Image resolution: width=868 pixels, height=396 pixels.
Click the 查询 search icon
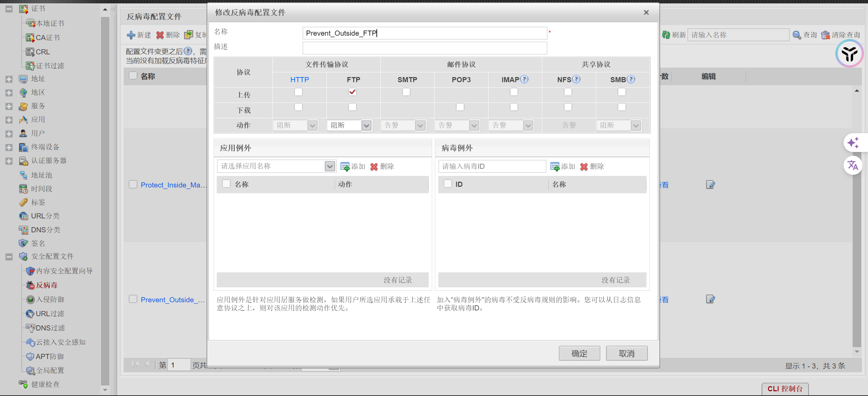(x=797, y=35)
